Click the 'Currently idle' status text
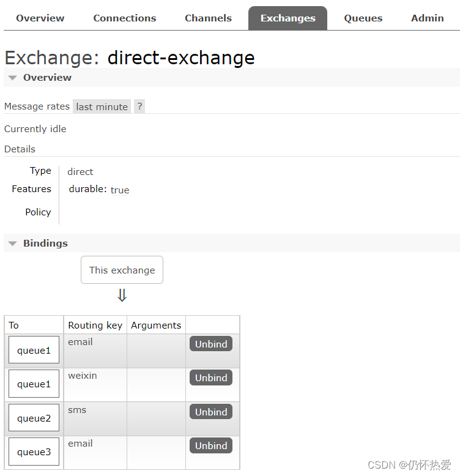The image size is (460, 476). (35, 129)
